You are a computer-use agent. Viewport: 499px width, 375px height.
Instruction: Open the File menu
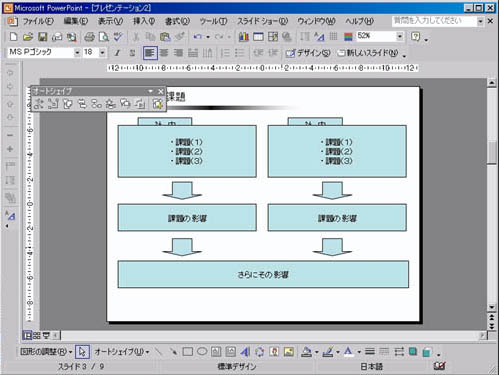tap(38, 21)
